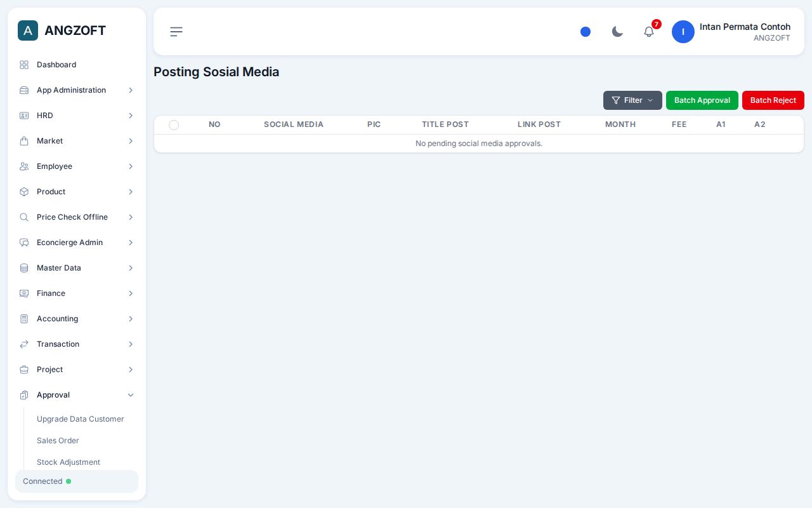
Task: Click the Batch Reject button
Action: tap(773, 100)
